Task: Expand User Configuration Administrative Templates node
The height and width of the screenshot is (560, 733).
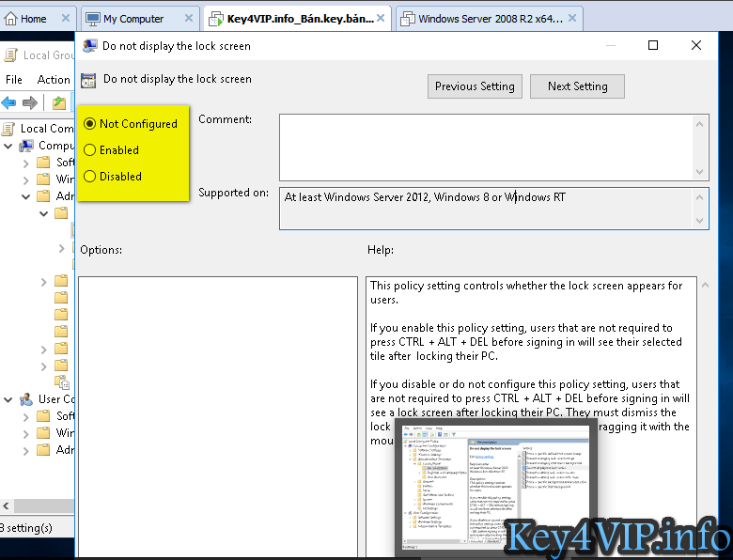Action: (x=25, y=451)
